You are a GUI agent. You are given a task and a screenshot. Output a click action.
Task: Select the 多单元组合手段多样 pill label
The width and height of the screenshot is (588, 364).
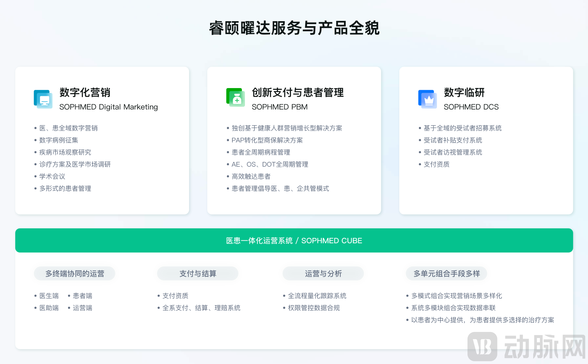click(x=447, y=274)
